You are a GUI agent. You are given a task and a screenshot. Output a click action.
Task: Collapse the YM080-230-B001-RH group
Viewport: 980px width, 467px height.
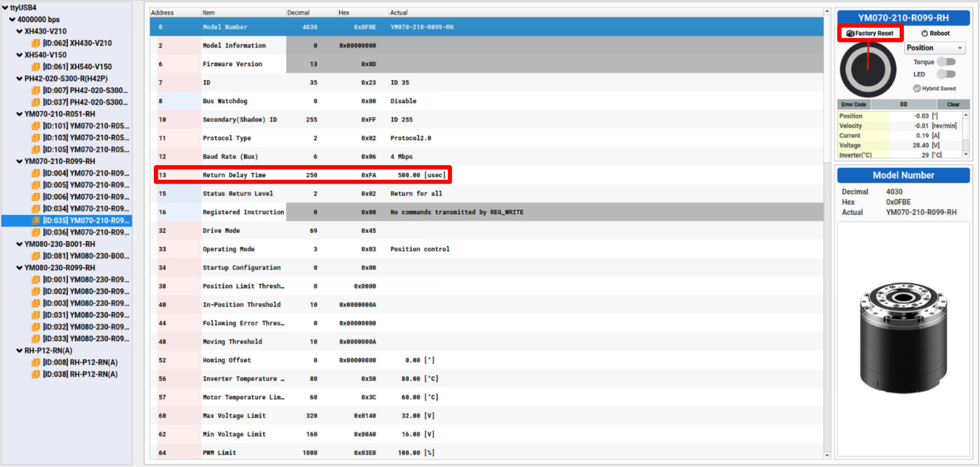[x=20, y=244]
